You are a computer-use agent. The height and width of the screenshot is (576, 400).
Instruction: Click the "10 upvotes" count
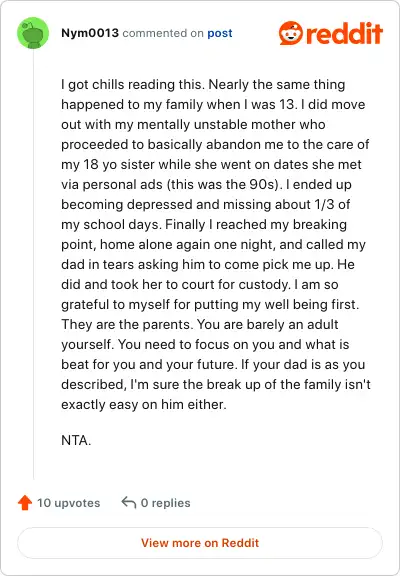68,503
